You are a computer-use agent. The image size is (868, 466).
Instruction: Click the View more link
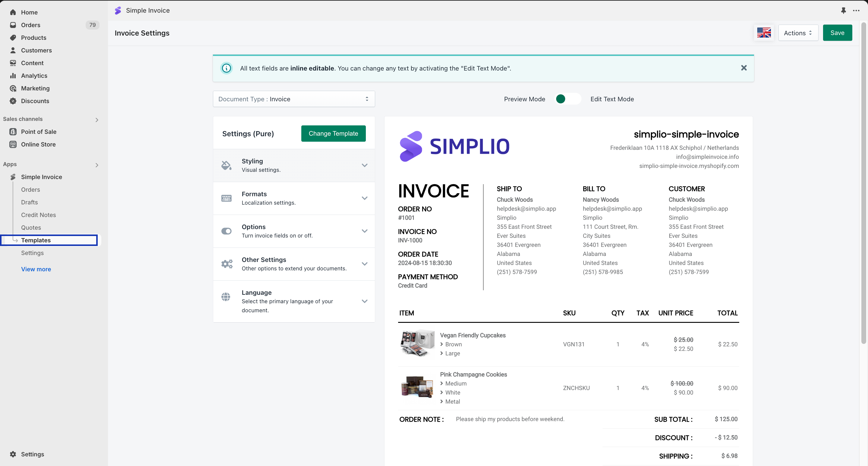36,269
